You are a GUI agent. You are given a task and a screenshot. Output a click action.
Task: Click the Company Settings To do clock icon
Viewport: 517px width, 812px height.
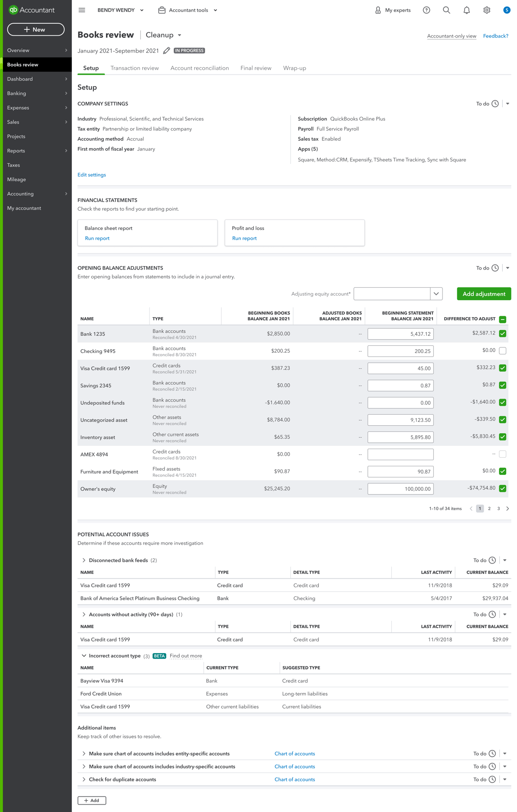tap(495, 104)
